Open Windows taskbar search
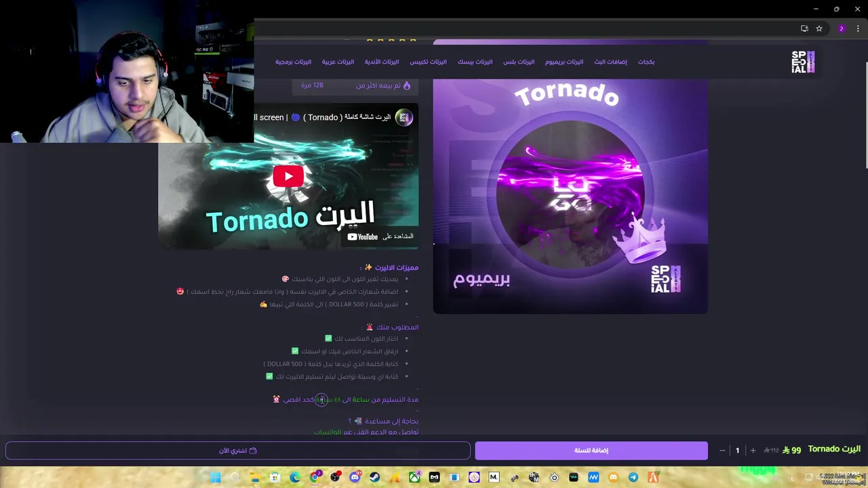 pyautogui.click(x=235, y=477)
